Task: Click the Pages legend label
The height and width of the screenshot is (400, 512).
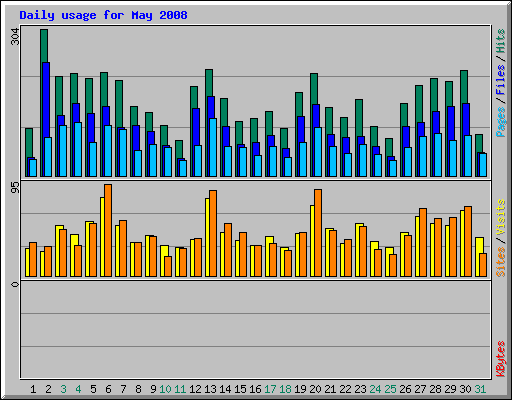Action: pos(500,122)
